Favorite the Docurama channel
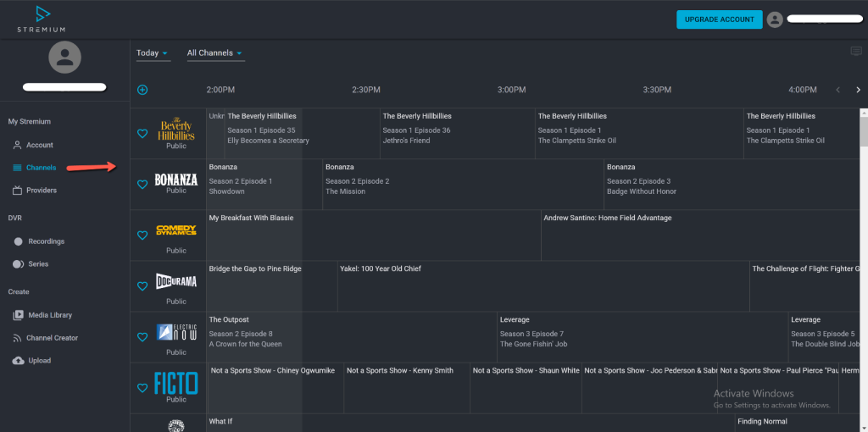The width and height of the screenshot is (868, 432). coord(142,286)
